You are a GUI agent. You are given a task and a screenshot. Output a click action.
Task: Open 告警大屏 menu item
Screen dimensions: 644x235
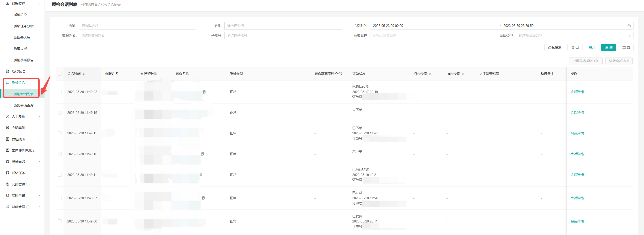pos(20,49)
